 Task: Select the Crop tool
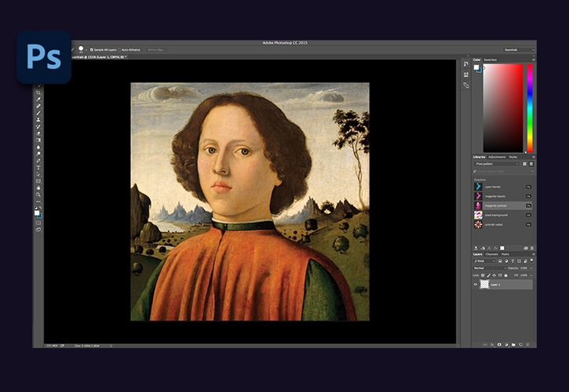click(x=38, y=93)
